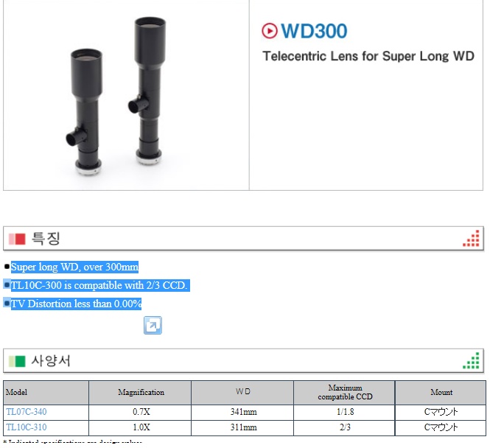Viewport: 490px width, 448px height.
Task: Select the Model column header
Action: tap(46, 393)
